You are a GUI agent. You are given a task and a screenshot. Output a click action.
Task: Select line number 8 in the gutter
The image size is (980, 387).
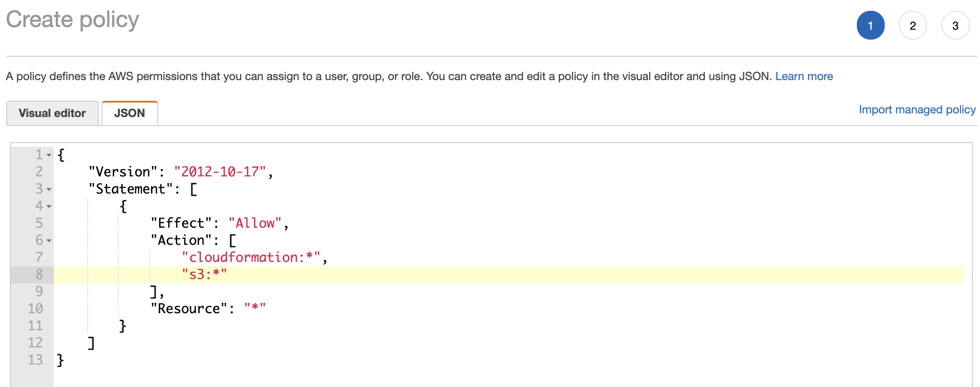[39, 274]
